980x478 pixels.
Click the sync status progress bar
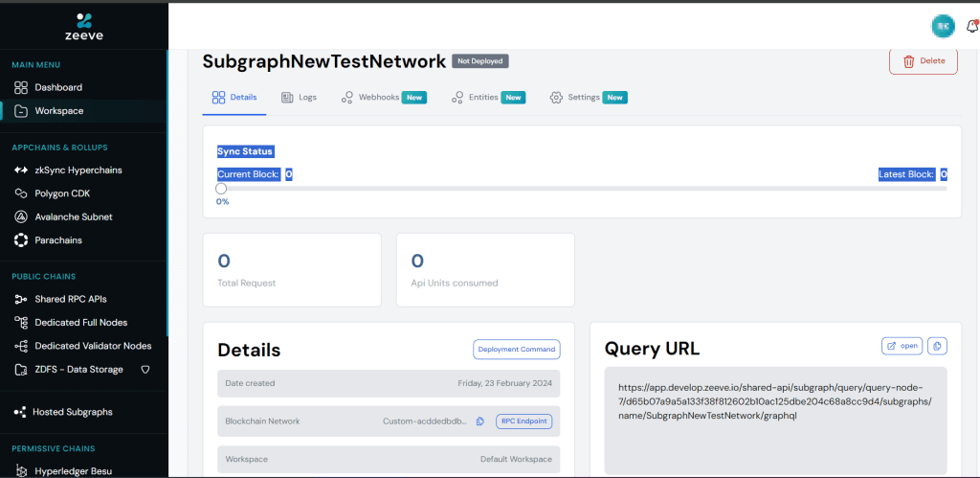click(x=582, y=189)
